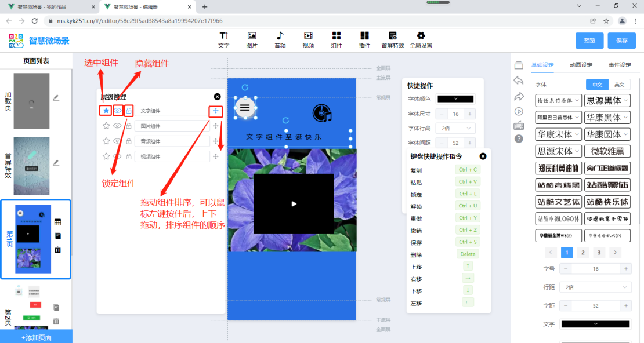The width and height of the screenshot is (644, 343).
Task: Click the 保存 save button
Action: point(621,41)
